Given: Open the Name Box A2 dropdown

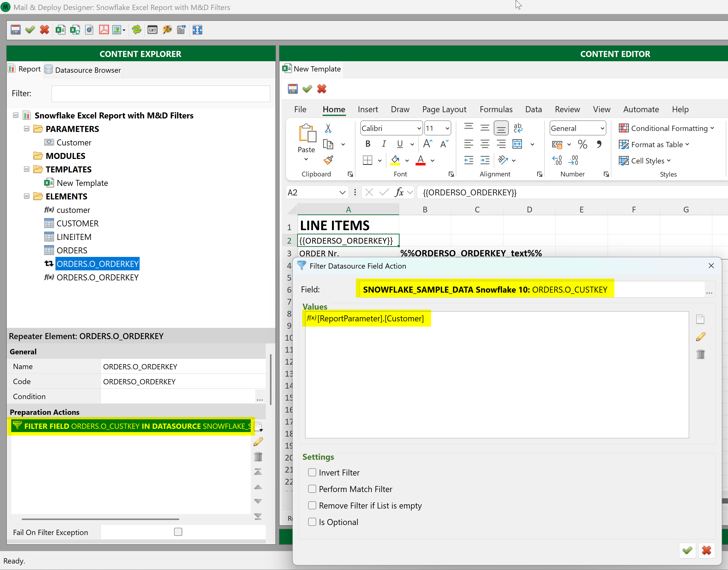Looking at the screenshot, I should click(342, 193).
